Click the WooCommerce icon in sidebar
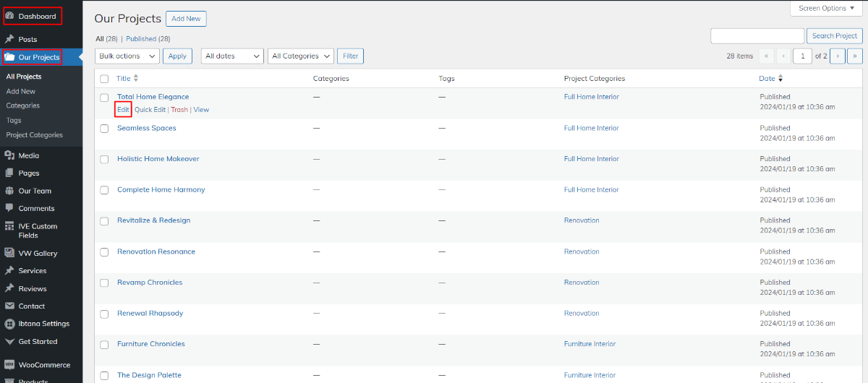The height and width of the screenshot is (383, 868). (9, 365)
